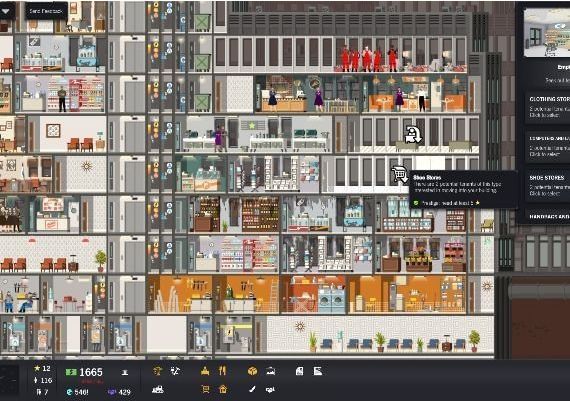Click the white icon right of the paintbrush
Viewport: 570px width, 401px height.
[x=270, y=390]
